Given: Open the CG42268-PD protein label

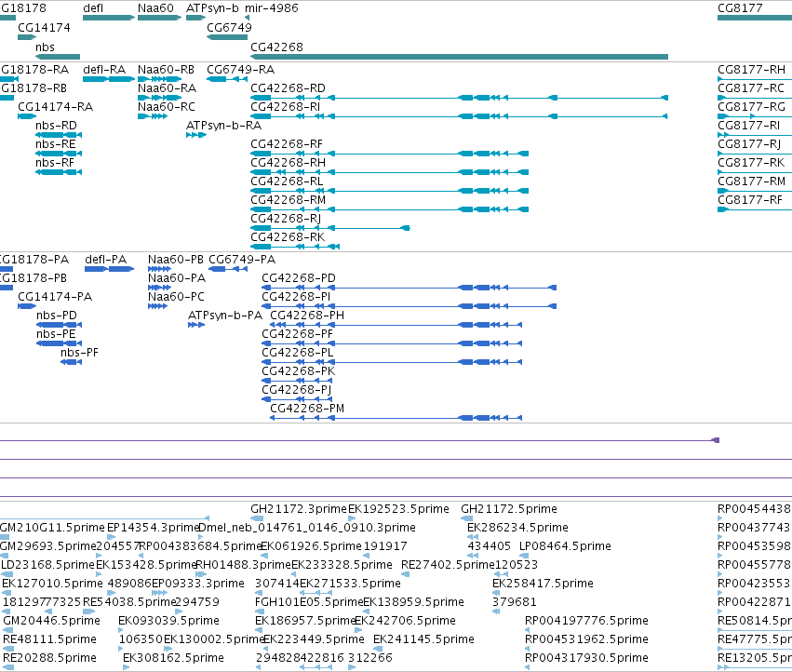Looking at the screenshot, I should (x=299, y=278).
